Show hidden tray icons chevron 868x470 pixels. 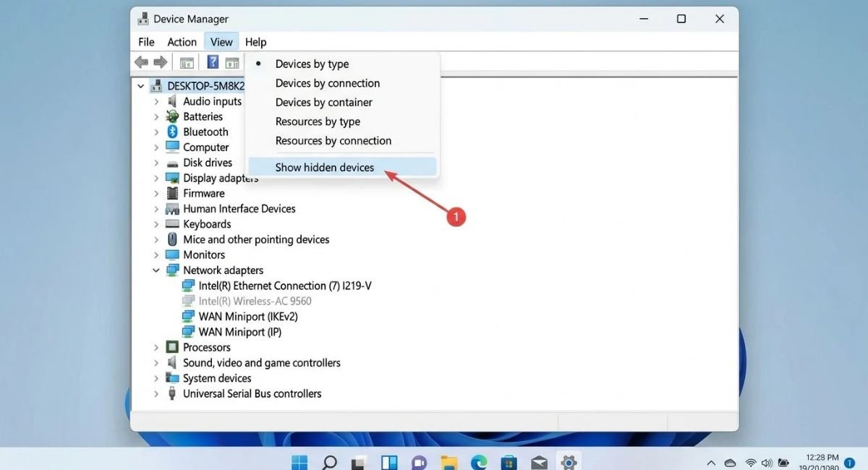(712, 462)
